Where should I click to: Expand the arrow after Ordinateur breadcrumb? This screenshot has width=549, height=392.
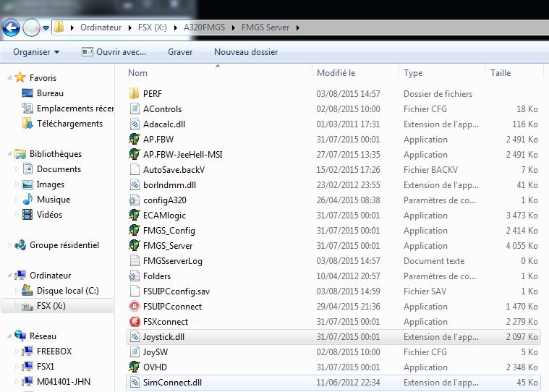[130, 27]
